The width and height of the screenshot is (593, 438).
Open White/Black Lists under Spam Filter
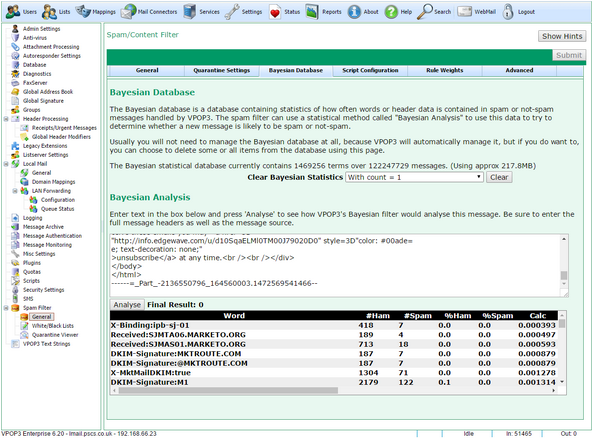click(x=53, y=326)
